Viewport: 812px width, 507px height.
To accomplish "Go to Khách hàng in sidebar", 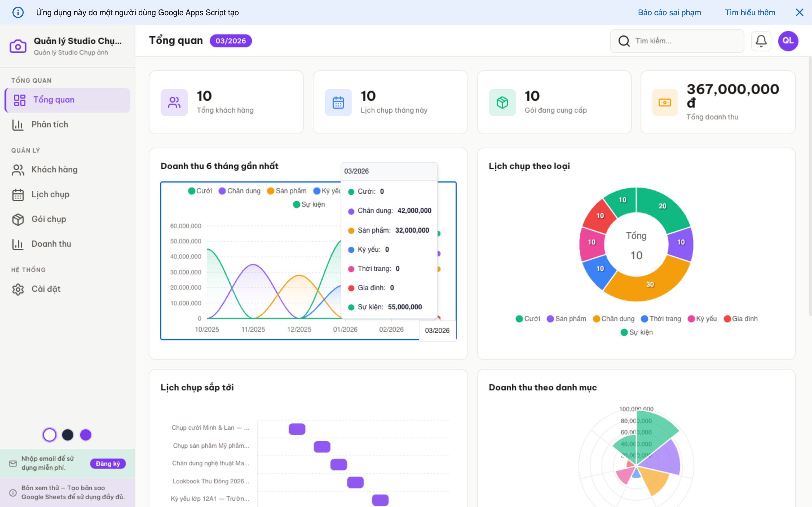I will [54, 169].
